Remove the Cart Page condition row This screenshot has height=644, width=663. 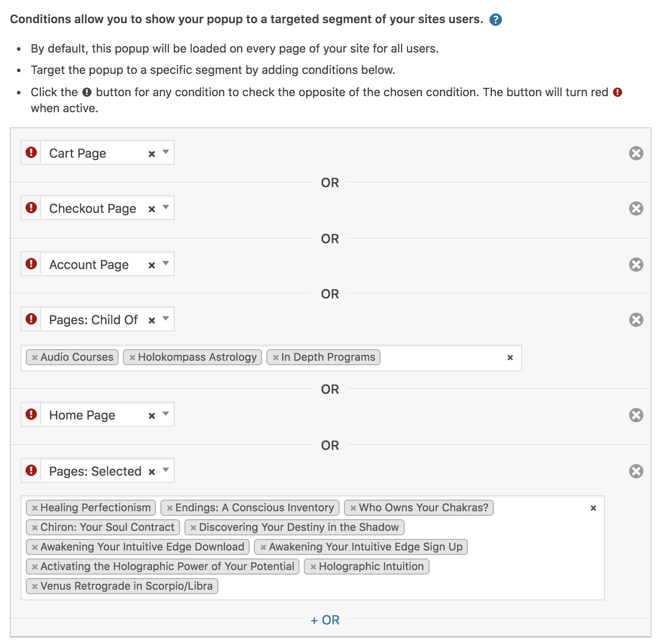pos(636,153)
